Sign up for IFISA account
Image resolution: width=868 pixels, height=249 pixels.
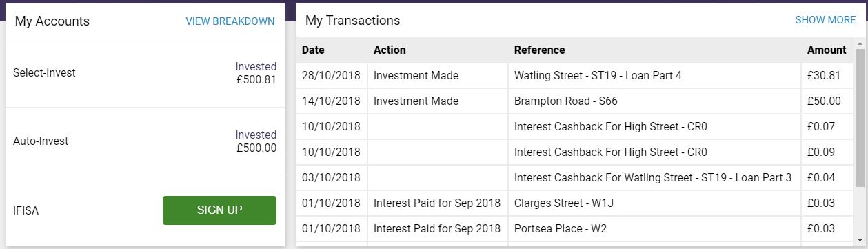pos(219,210)
